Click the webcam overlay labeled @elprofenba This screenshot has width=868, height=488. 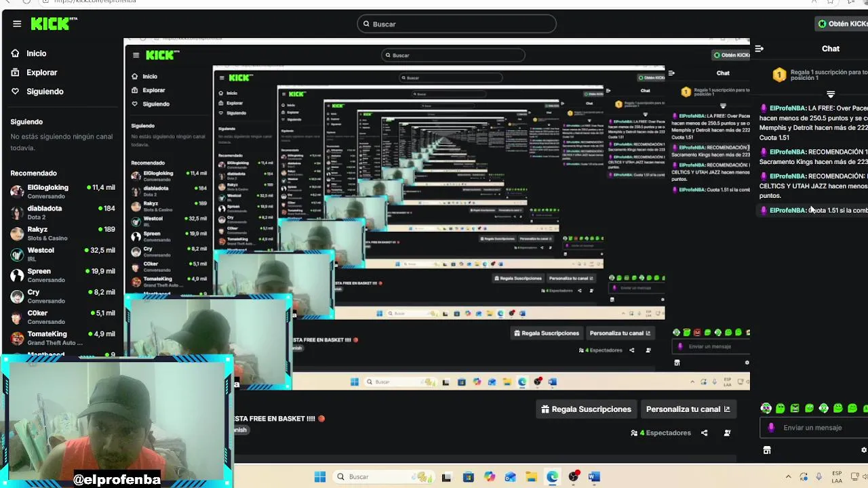(x=117, y=422)
